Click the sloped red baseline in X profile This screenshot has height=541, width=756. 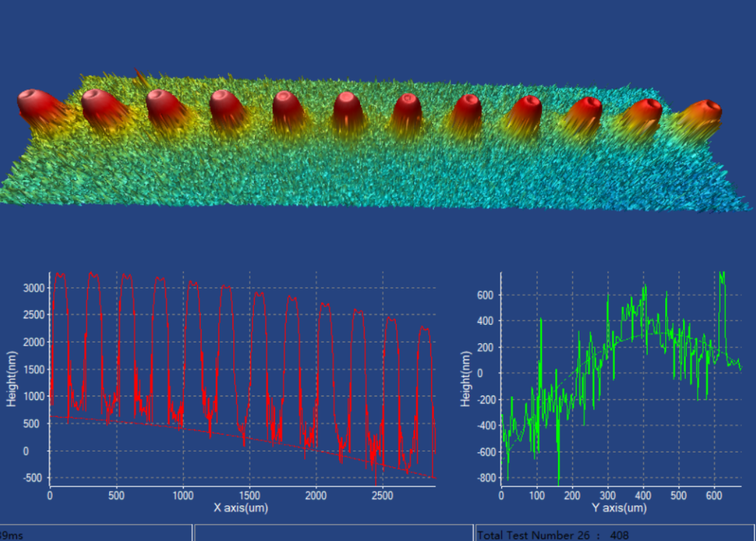[221, 434]
